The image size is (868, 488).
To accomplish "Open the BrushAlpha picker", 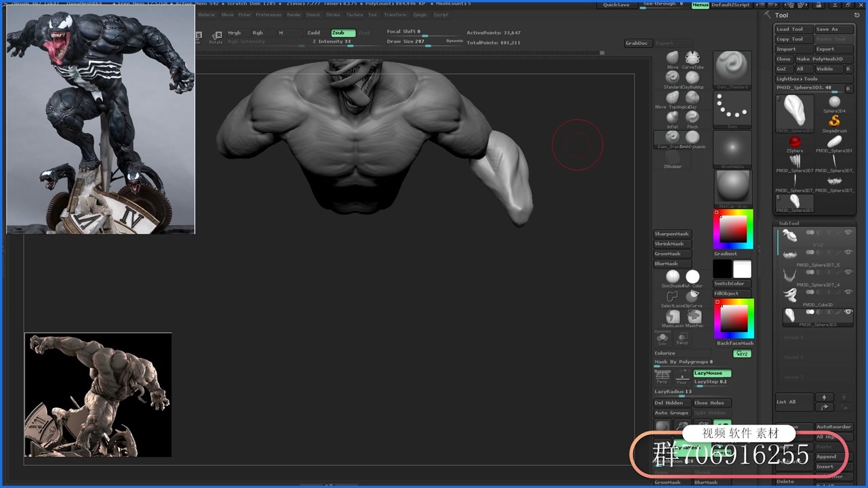I will coord(732,149).
